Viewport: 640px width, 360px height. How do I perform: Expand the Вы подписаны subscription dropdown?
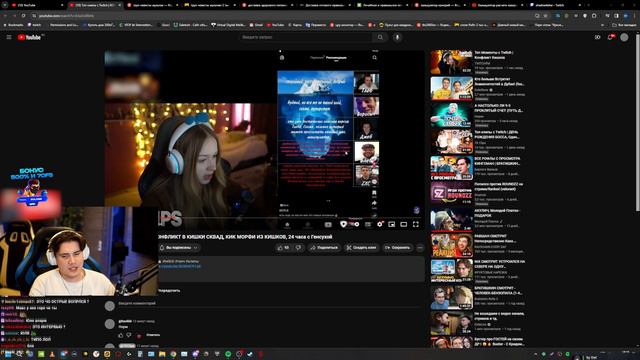click(x=180, y=248)
